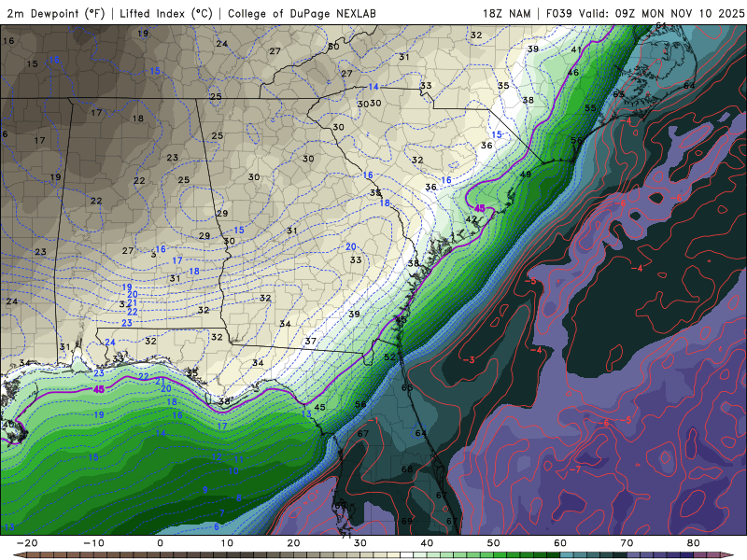Click the '55' dewpoint value in eastern North Carolina

point(590,108)
